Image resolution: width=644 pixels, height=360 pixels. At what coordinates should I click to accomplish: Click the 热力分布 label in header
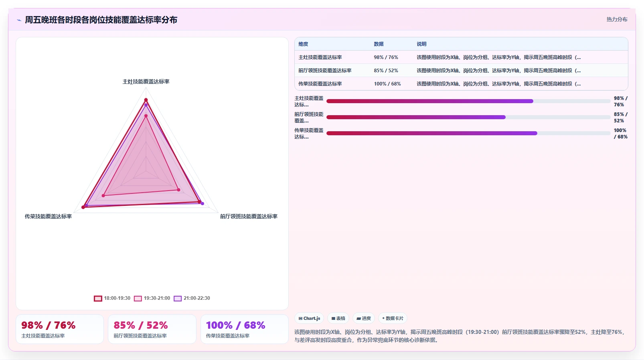tap(617, 19)
